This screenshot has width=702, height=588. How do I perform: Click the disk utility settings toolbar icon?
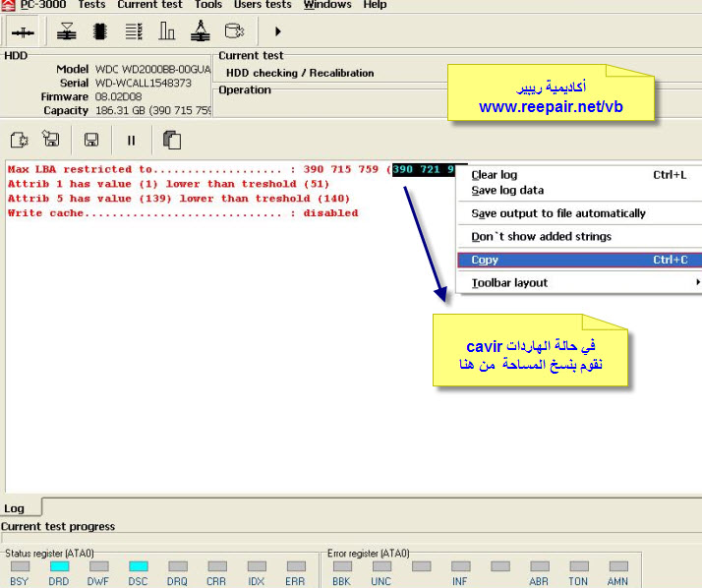(234, 30)
